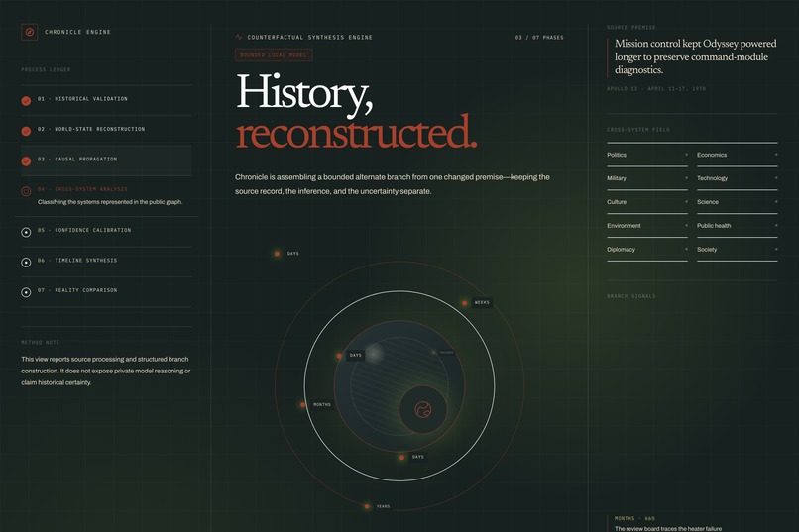The width and height of the screenshot is (799, 532).
Task: Click the Technology status dot
Action: [x=776, y=178]
